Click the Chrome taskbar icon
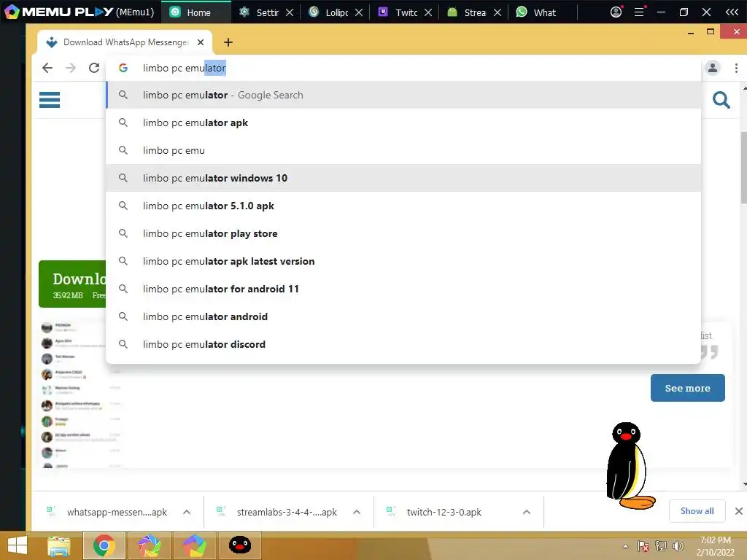The height and width of the screenshot is (560, 747). pyautogui.click(x=104, y=545)
